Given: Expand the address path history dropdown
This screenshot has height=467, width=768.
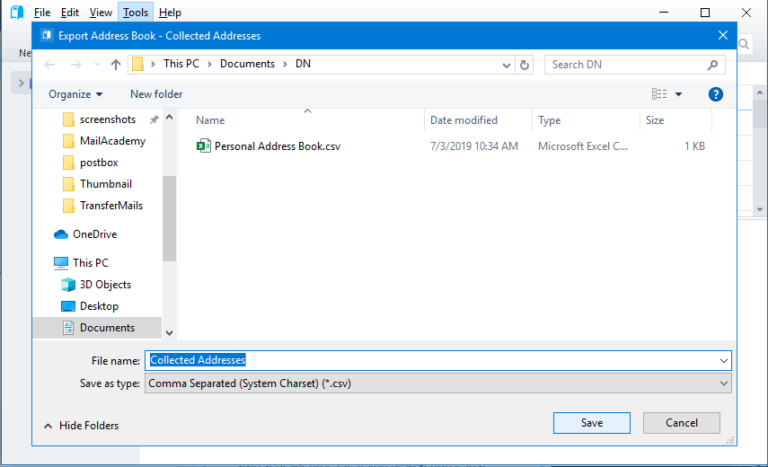Looking at the screenshot, I should (x=507, y=65).
